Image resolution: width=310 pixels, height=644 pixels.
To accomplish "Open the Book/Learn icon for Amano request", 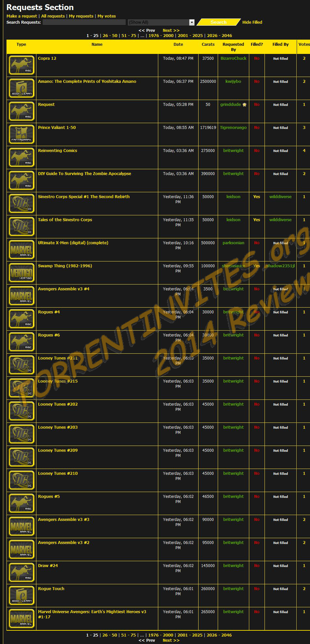I will point(21,88).
